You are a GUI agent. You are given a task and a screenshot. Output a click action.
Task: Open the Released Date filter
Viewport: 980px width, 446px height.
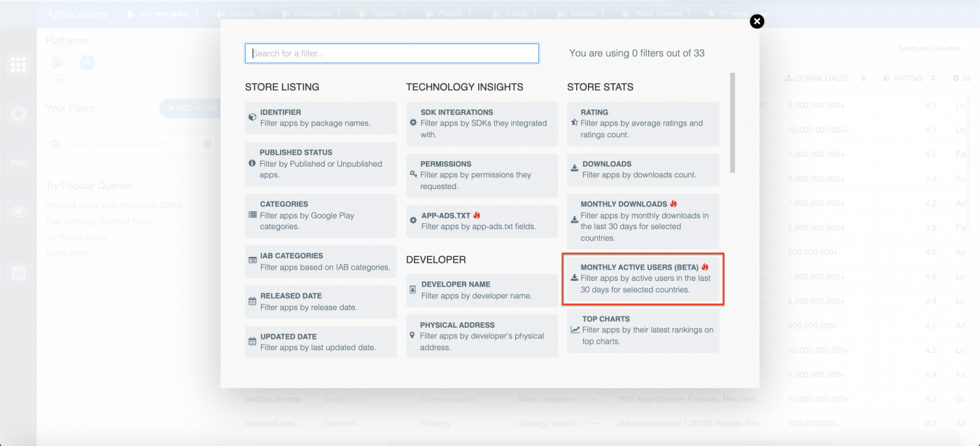[x=320, y=301]
